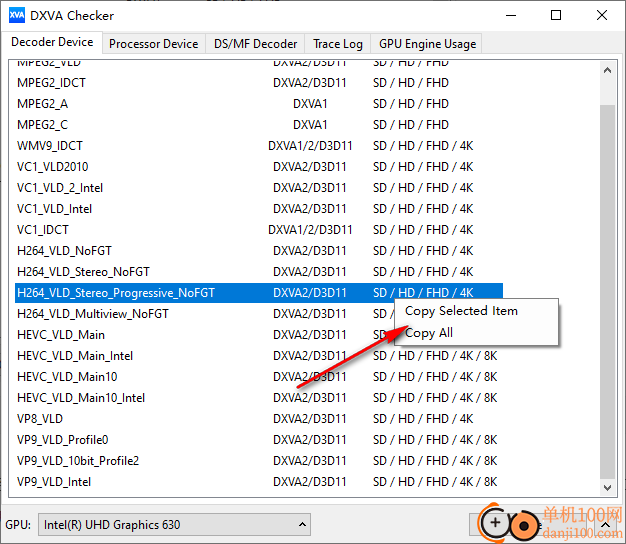Open the DS/MF Decoder tab

click(x=256, y=44)
